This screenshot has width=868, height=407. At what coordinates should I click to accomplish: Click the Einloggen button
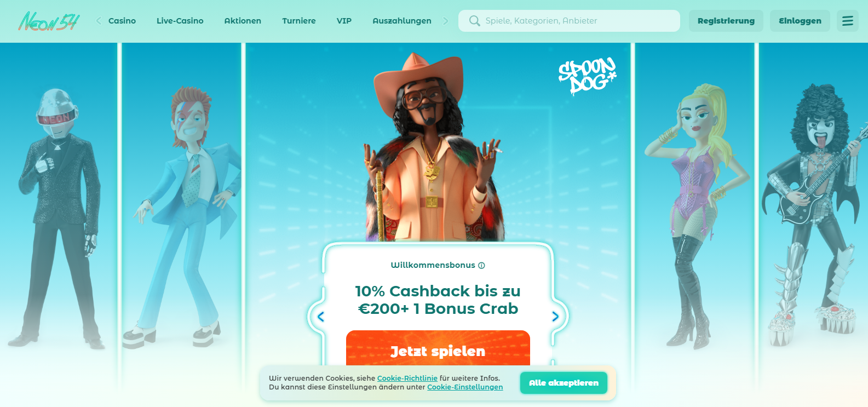[x=800, y=21]
